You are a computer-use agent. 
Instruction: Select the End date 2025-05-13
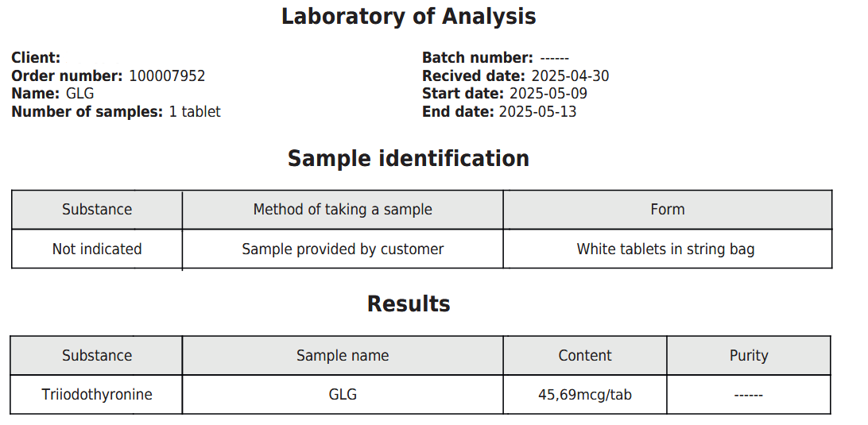[537, 112]
